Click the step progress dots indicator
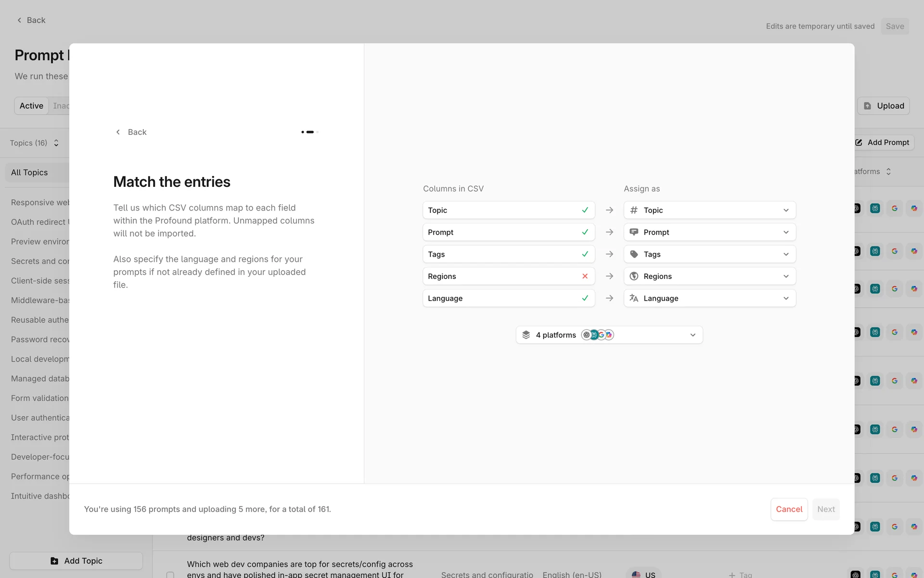Screen dimensions: 924x578 (x=309, y=132)
